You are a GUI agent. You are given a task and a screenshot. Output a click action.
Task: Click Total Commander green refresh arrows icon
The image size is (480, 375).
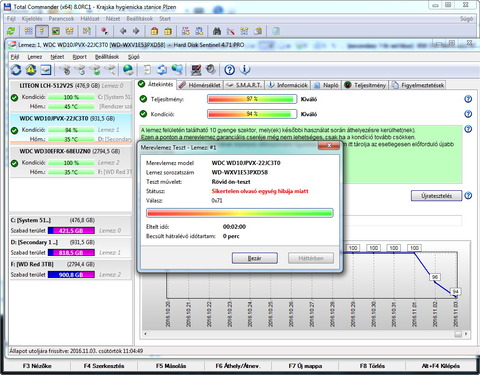click(x=11, y=31)
